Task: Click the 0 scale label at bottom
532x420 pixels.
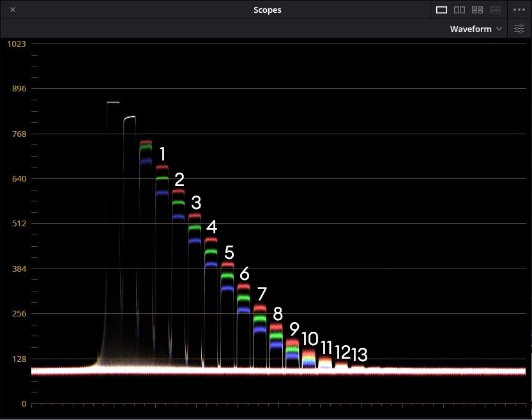Action: (x=23, y=403)
